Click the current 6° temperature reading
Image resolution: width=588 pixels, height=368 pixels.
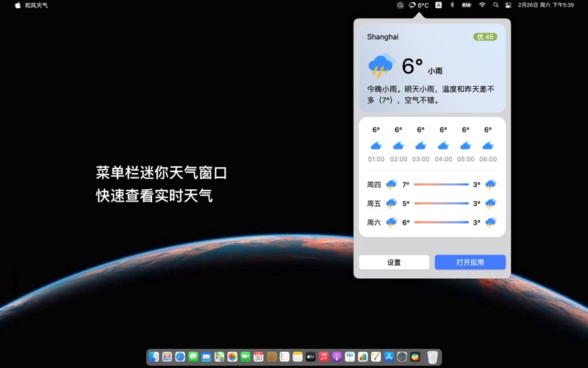pos(412,66)
